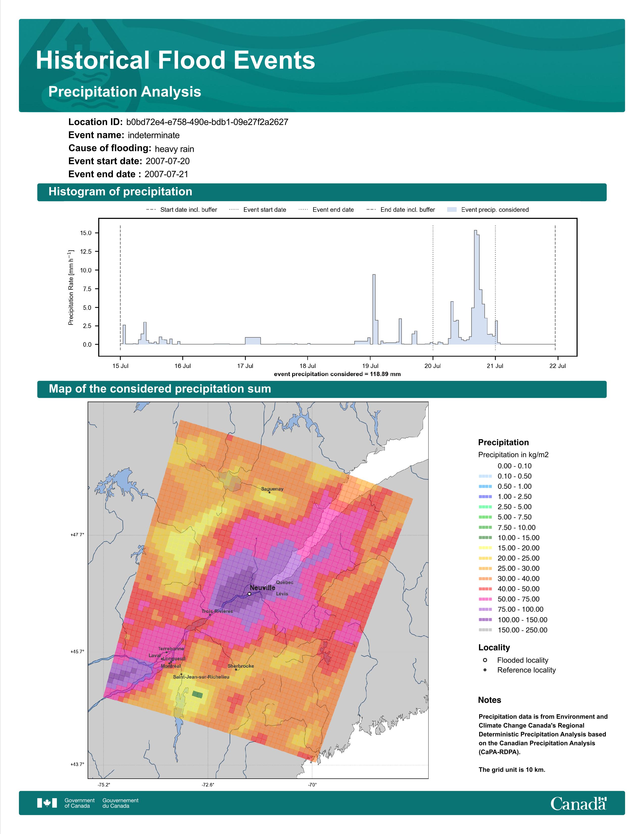This screenshot has height=834, width=644.
Task: Click the Neuville flooded locality marker on map
Action: 249,594
